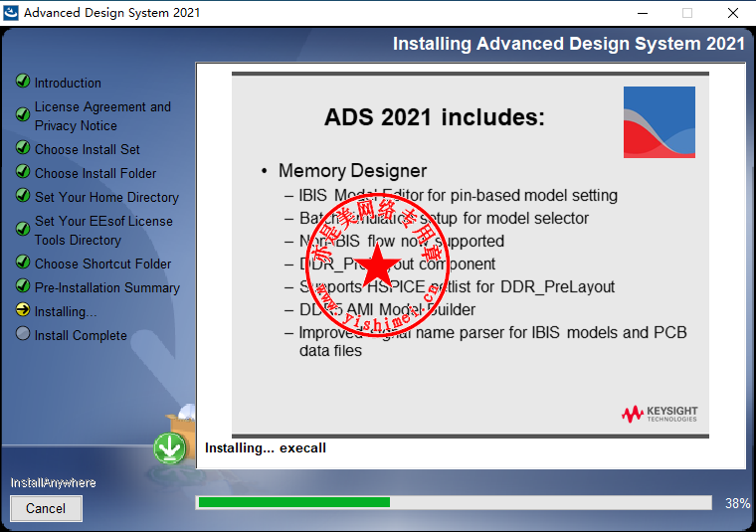Click the green download arrow icon
Screen dimensions: 756x532
coord(170,448)
